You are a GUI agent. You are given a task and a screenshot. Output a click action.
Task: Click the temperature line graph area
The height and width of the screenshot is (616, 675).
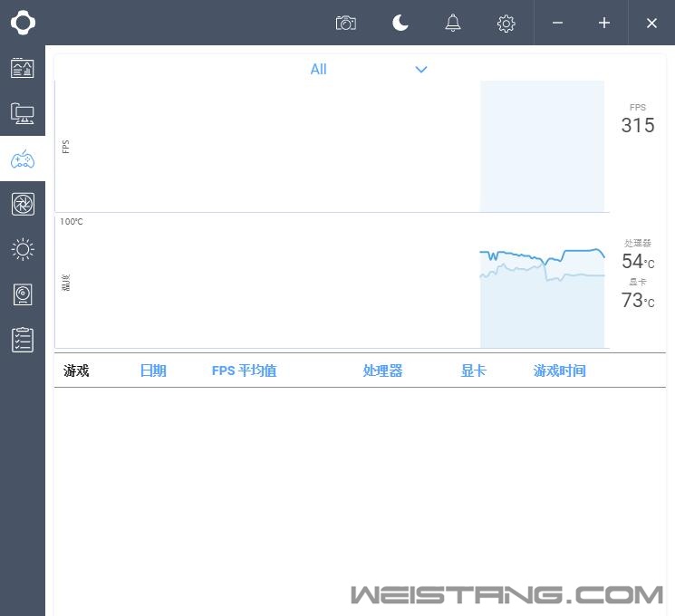pos(542,281)
